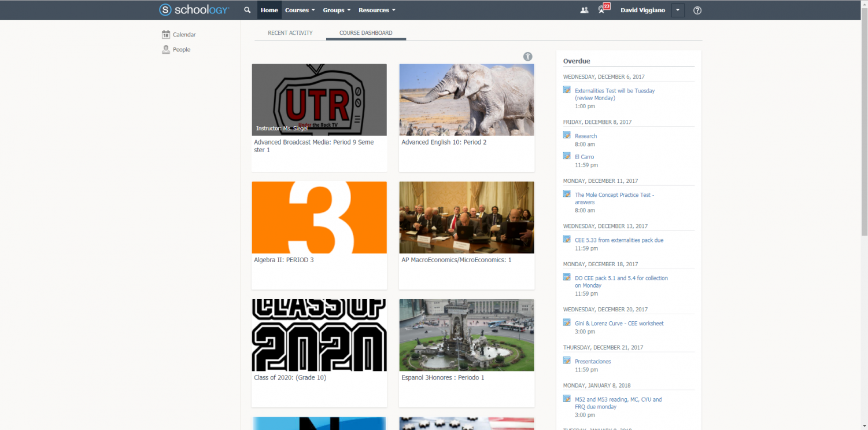The image size is (868, 430).
Task: Open Externalities Test will be Tuesday link
Action: coord(615,94)
